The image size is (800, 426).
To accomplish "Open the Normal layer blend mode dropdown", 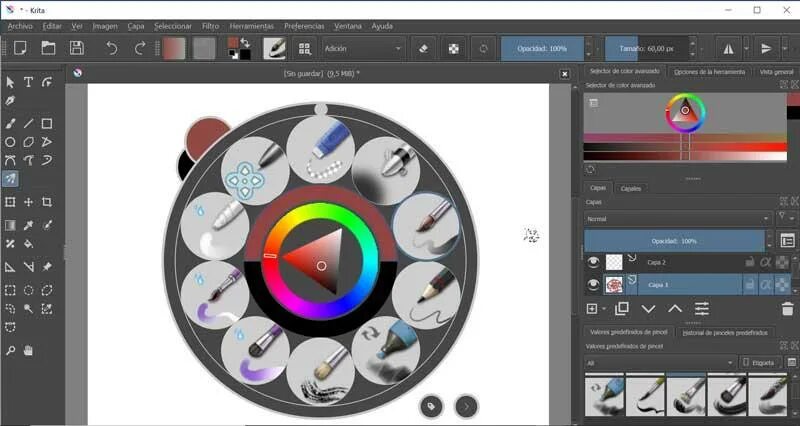I will point(678,219).
